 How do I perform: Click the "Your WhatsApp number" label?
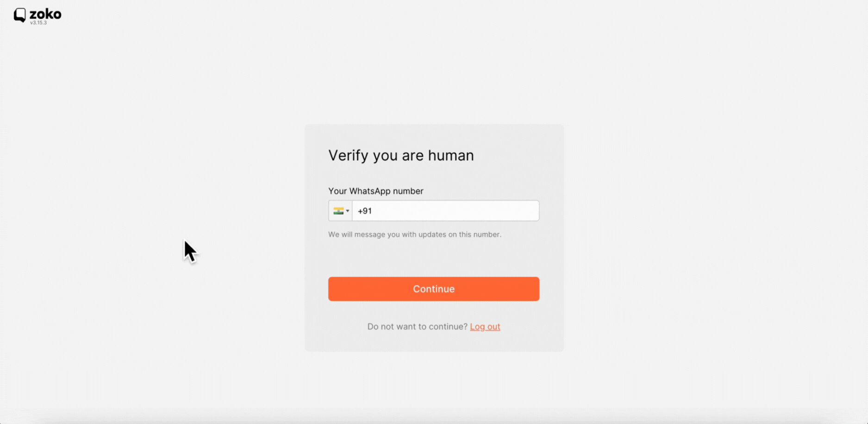375,191
